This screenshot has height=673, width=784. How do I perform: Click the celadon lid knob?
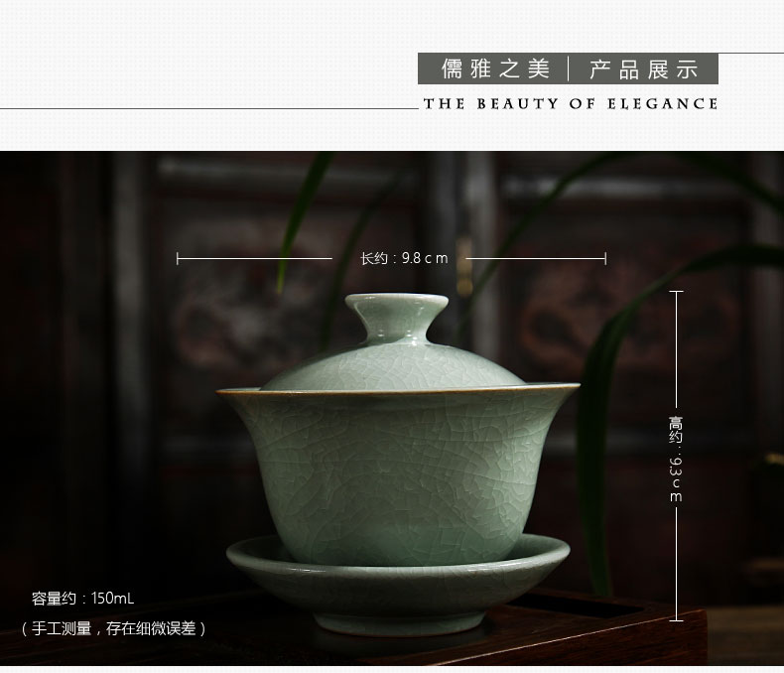(x=397, y=319)
